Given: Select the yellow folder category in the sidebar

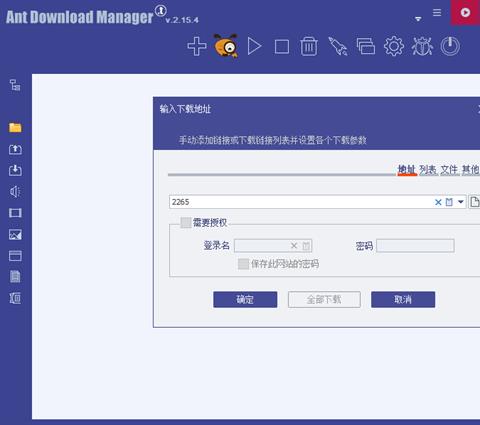Looking at the screenshot, I should tap(15, 128).
